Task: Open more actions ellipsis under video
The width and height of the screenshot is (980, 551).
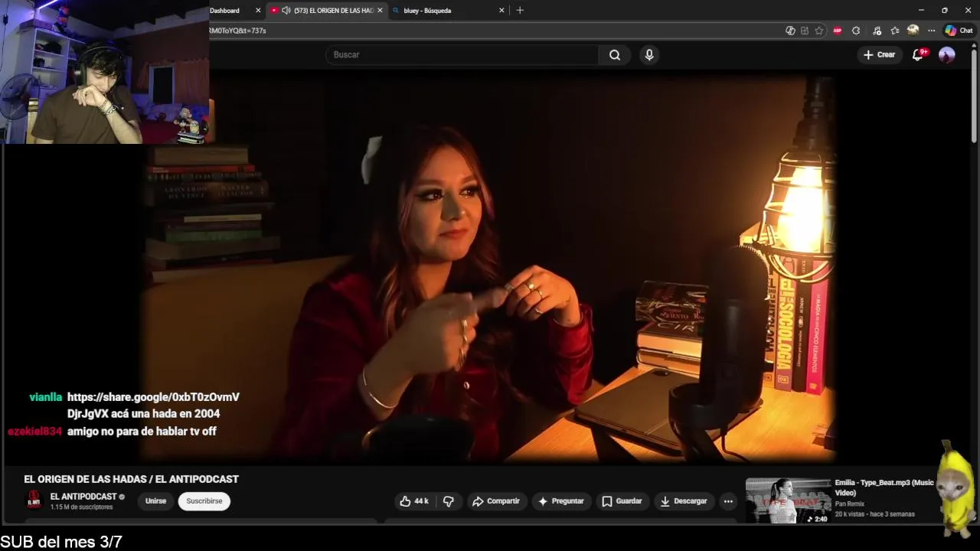Action: [728, 501]
